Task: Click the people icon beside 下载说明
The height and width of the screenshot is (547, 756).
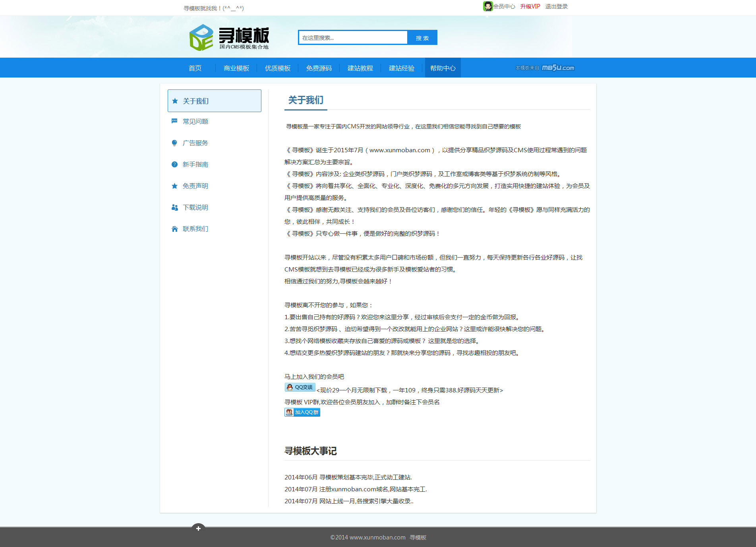Action: point(174,208)
